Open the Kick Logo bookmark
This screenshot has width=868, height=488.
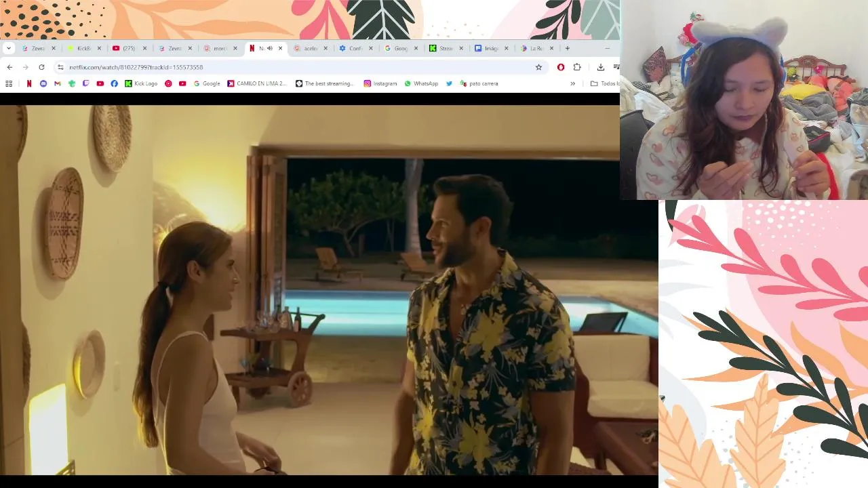point(141,83)
